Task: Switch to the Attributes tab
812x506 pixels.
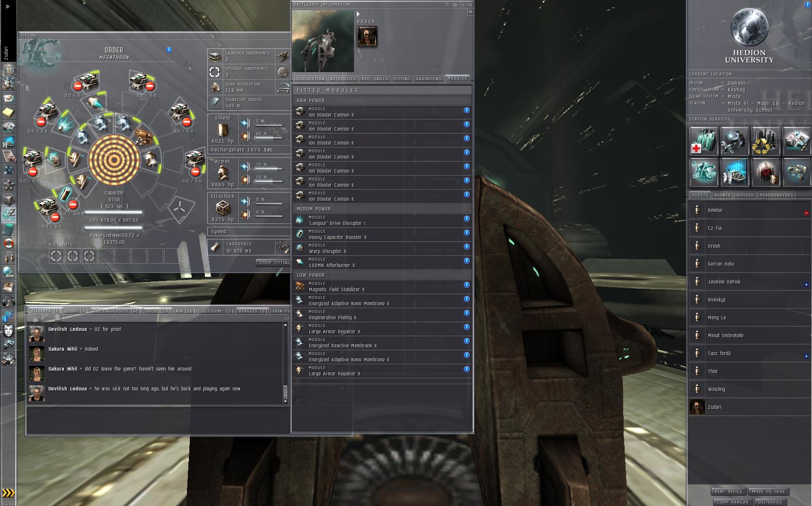Action: [343, 78]
